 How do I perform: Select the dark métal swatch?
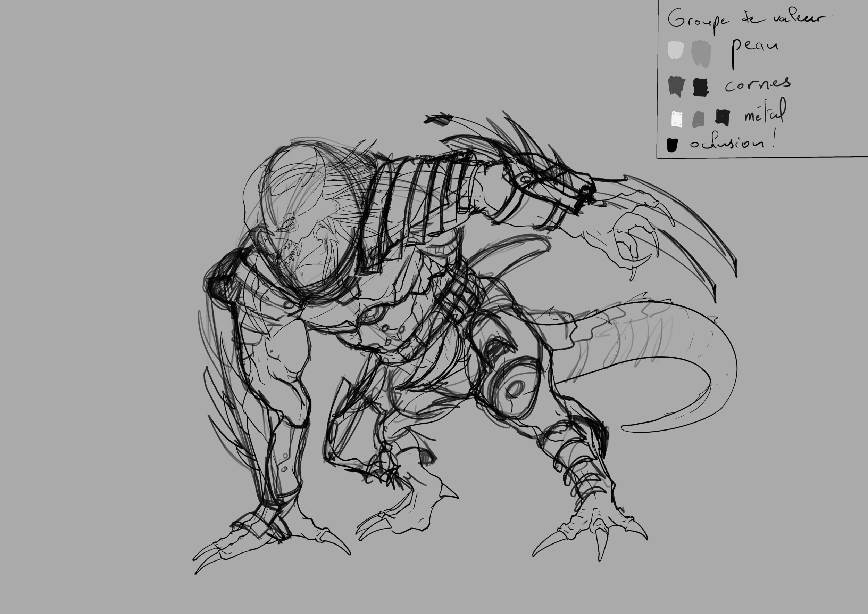tap(723, 117)
